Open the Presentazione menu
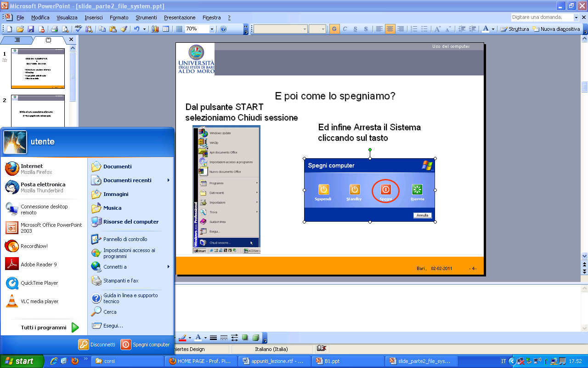Viewport: 588px width, 368px height. click(180, 17)
